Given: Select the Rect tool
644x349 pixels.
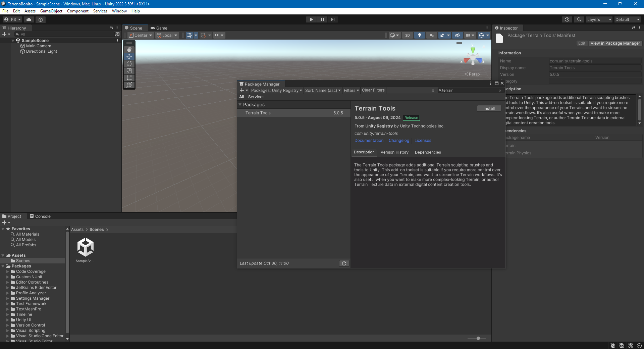Looking at the screenshot, I should pyautogui.click(x=129, y=78).
